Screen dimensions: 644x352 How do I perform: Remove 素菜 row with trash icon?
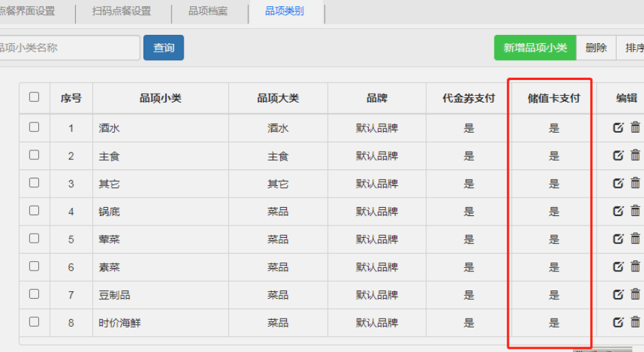point(635,267)
